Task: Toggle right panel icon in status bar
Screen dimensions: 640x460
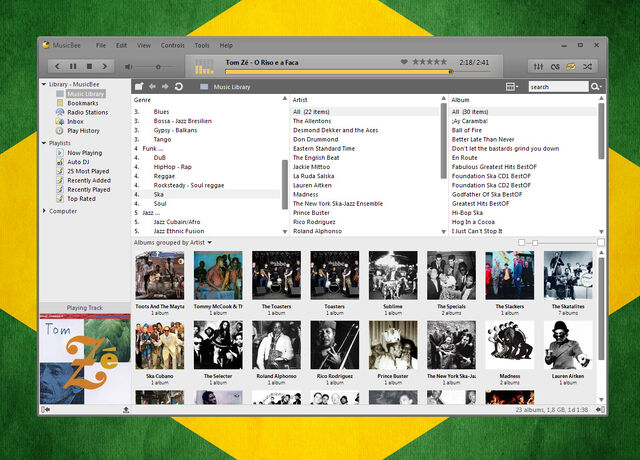Action: click(600, 409)
